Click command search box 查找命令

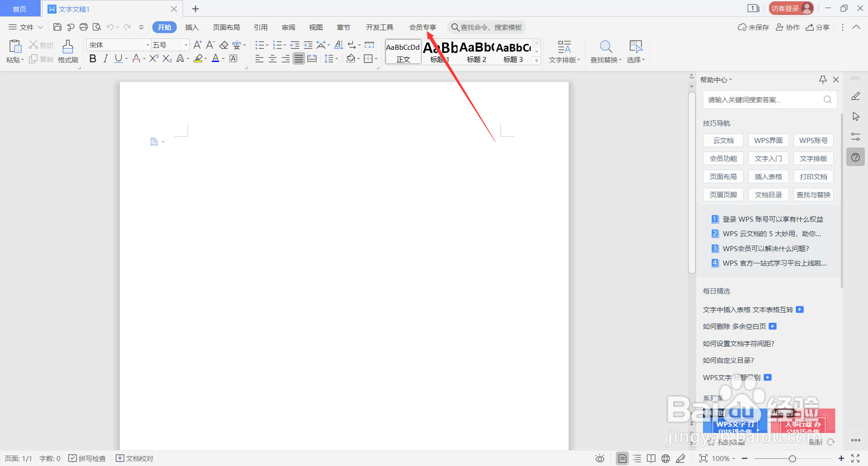pos(487,27)
